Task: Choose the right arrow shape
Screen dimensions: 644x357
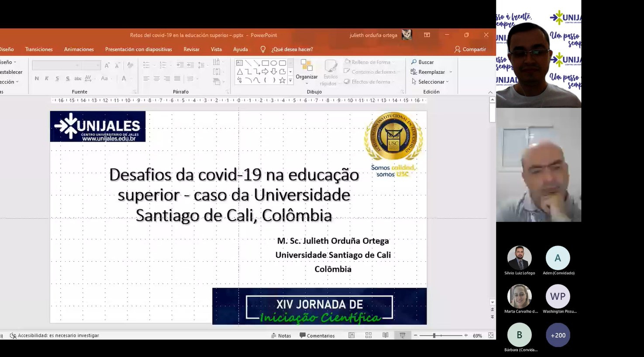Action: tap(265, 72)
